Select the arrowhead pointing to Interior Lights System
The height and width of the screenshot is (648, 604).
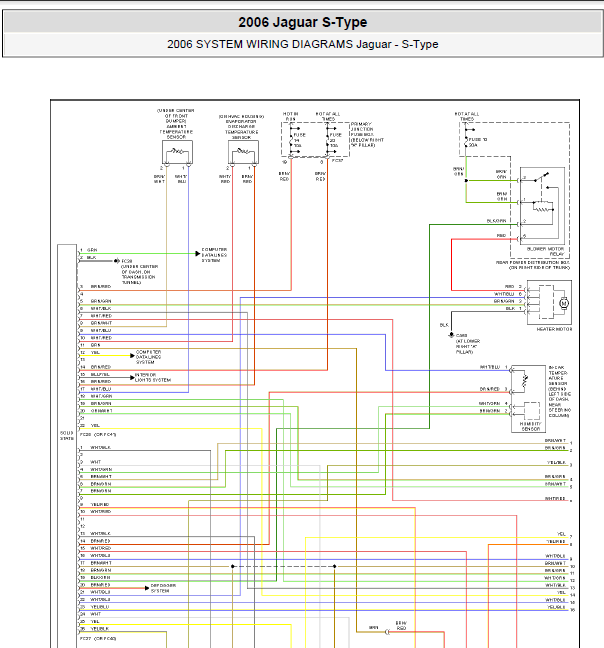click(132, 377)
